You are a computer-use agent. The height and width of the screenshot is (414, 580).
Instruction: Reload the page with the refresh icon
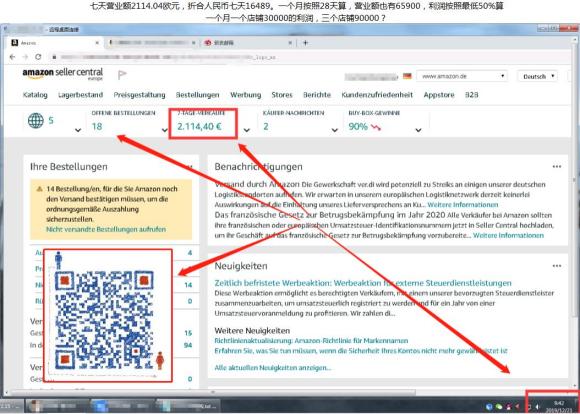point(38,57)
